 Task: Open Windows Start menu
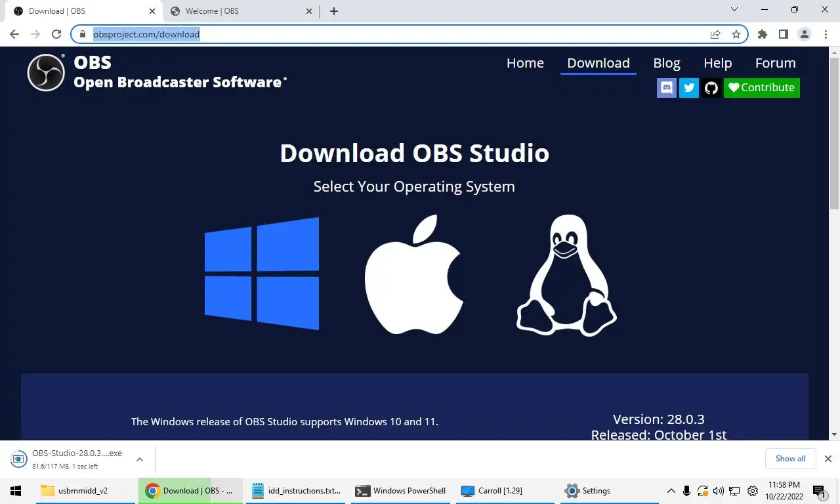tap(15, 491)
